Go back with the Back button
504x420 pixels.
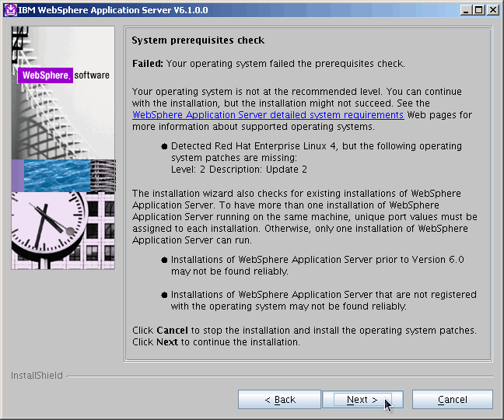pos(279,400)
